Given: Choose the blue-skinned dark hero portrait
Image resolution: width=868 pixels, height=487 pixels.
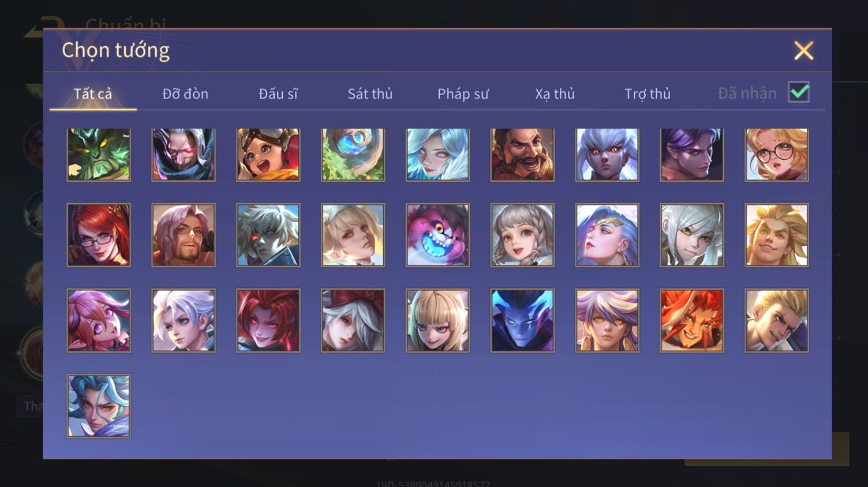Looking at the screenshot, I should click(522, 320).
